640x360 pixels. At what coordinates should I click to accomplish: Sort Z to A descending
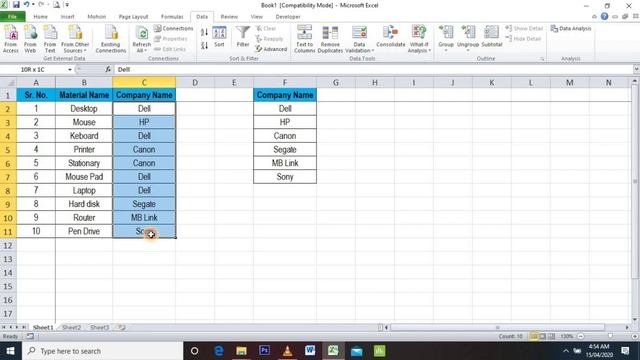pos(204,45)
